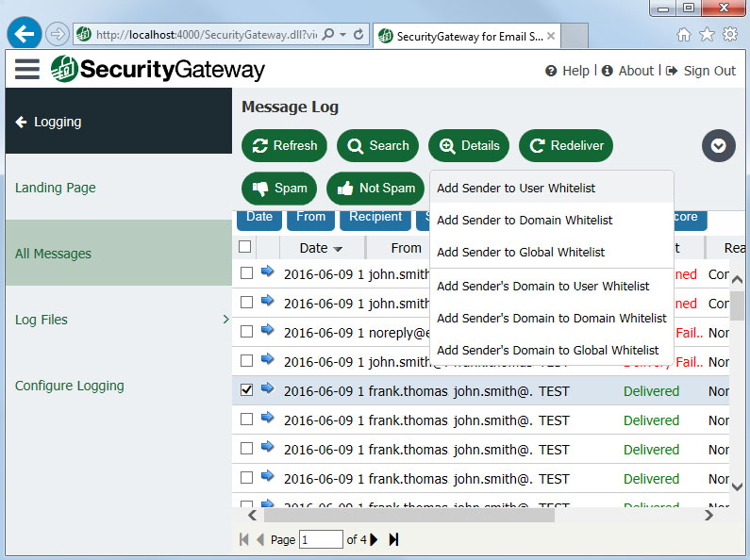The height and width of the screenshot is (560, 750).
Task: Select All Messages in sidebar
Action: pos(119,254)
